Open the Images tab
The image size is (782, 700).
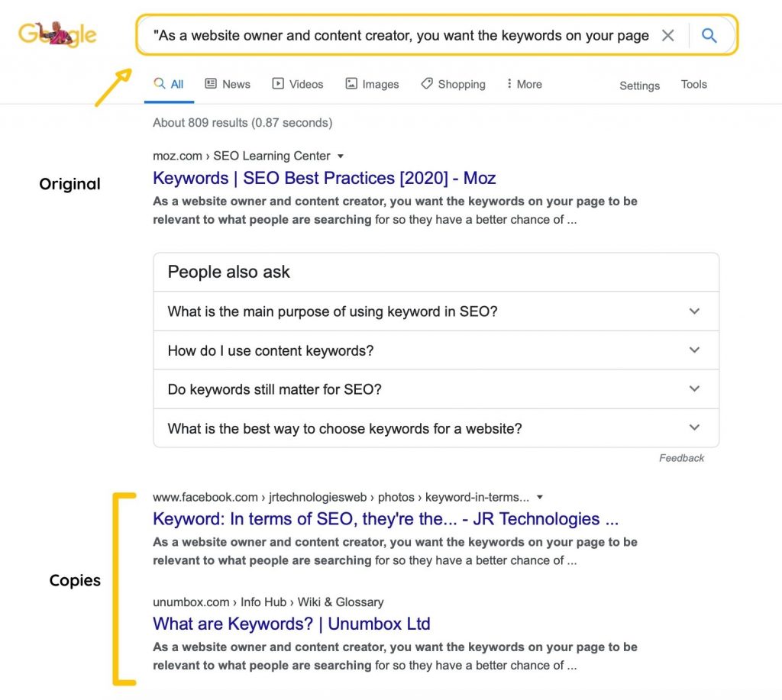373,84
